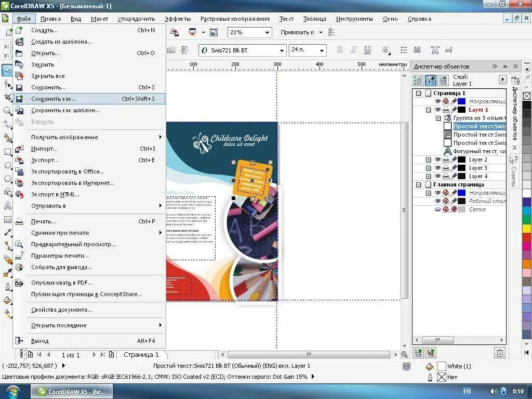Click the bullet list icon
532x399 pixels.
coord(403,50)
